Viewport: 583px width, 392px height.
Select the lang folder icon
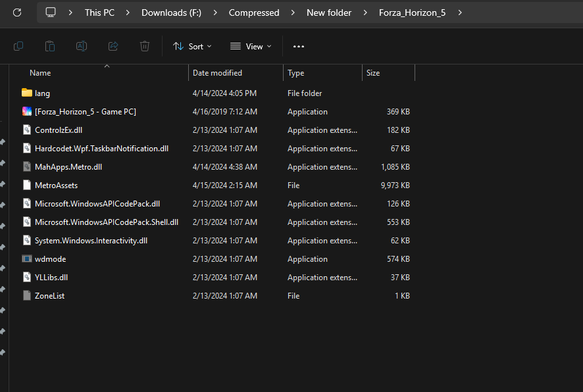click(27, 93)
